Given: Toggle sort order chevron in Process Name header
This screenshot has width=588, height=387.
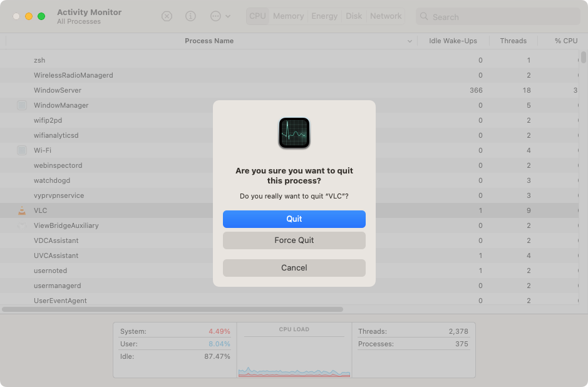Looking at the screenshot, I should (410, 41).
